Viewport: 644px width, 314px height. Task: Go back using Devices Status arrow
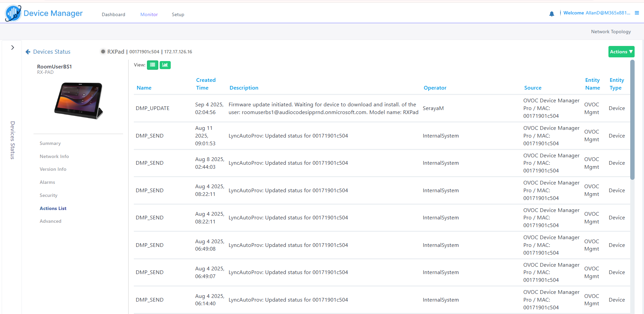pos(28,52)
